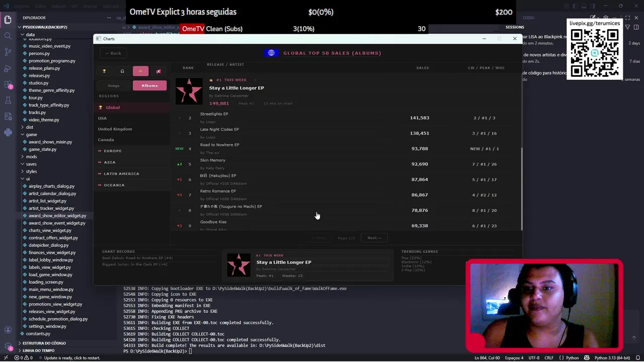
Task: Click the Espaços: 4 indentation status item
Action: (514, 358)
